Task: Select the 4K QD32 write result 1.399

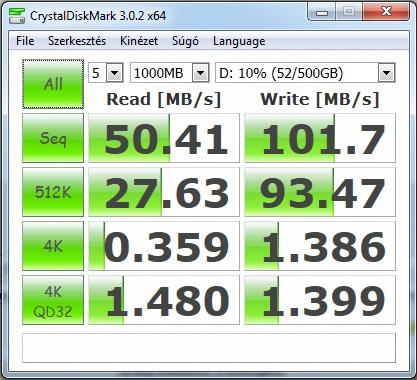Action: (320, 300)
